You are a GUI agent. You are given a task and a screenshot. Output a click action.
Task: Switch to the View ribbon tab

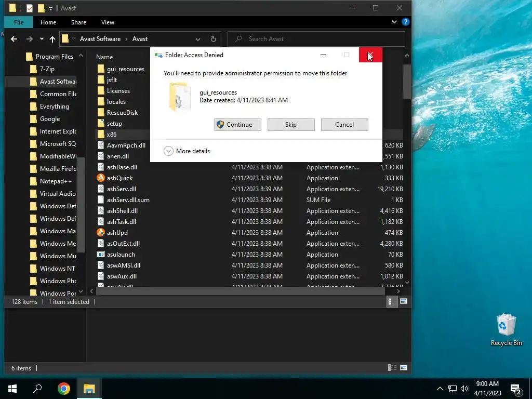(x=108, y=22)
